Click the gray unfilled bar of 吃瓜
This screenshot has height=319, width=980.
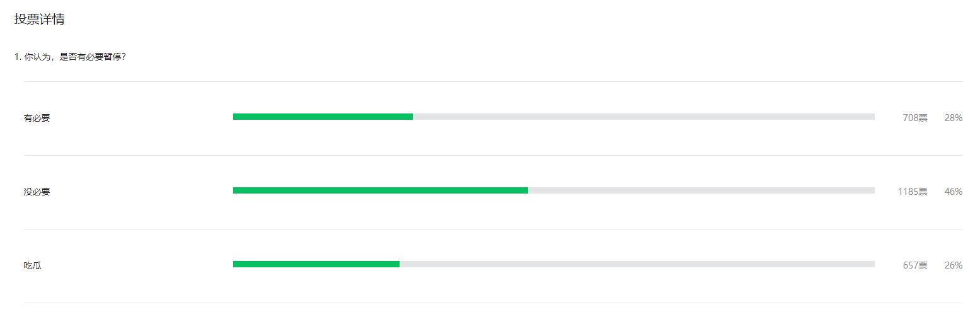tap(637, 264)
